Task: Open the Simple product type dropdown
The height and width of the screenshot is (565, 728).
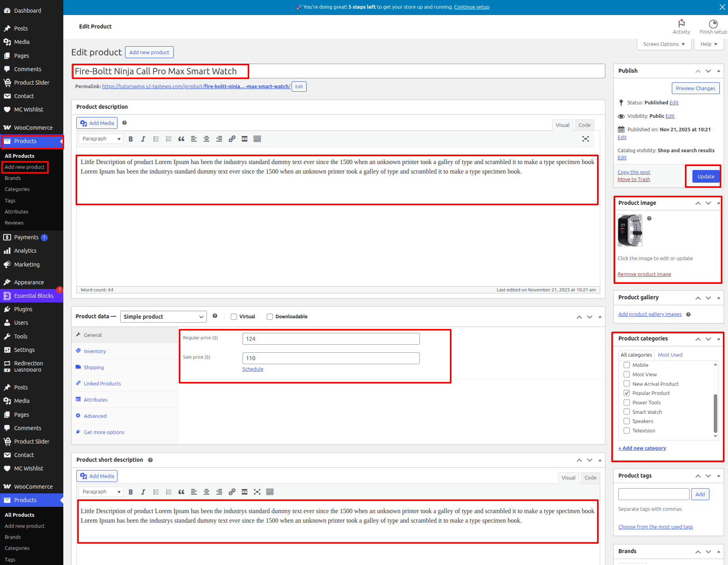Action: [x=163, y=317]
